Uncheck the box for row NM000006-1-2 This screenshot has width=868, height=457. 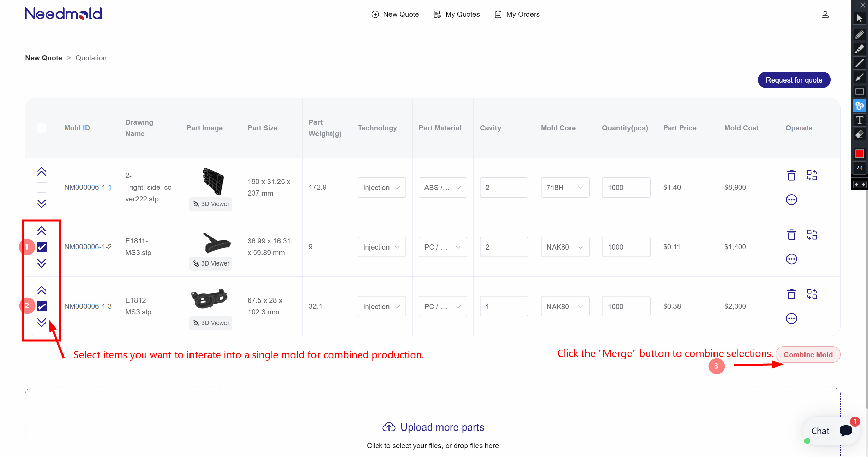click(42, 247)
